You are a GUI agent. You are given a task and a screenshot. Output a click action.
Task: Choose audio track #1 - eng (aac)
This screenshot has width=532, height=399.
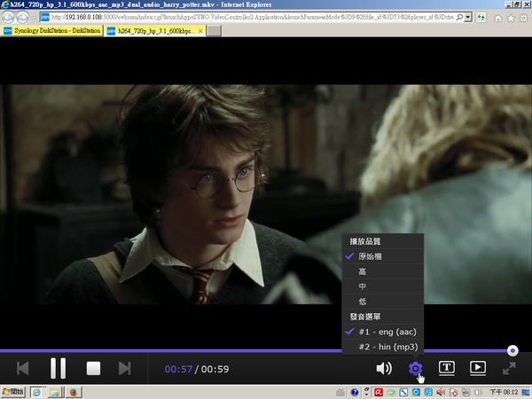tap(383, 332)
